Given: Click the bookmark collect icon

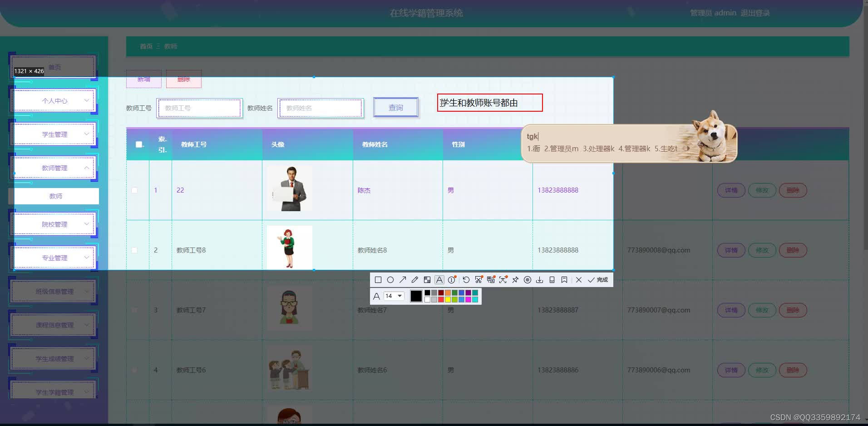Looking at the screenshot, I should pyautogui.click(x=564, y=280).
